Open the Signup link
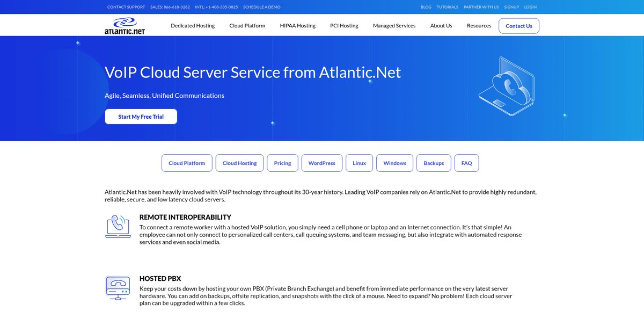This screenshot has height=333, width=644. (x=511, y=7)
